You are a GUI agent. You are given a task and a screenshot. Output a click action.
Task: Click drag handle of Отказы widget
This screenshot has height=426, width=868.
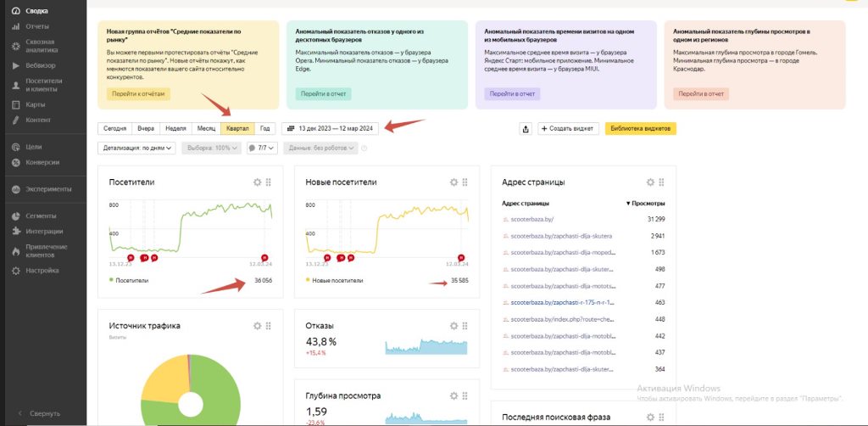click(465, 326)
